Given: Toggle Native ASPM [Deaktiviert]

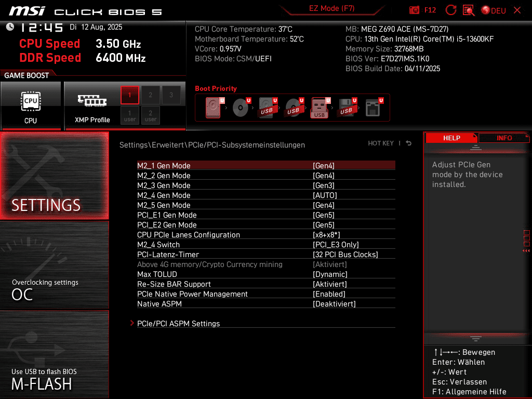Looking at the screenshot, I should point(266,303).
